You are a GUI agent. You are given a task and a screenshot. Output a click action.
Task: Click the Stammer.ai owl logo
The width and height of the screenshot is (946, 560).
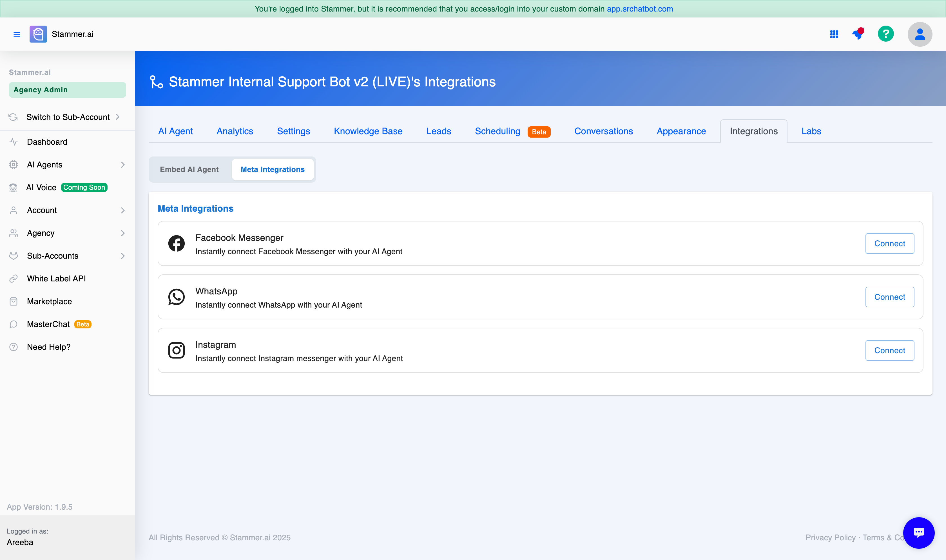pos(38,34)
